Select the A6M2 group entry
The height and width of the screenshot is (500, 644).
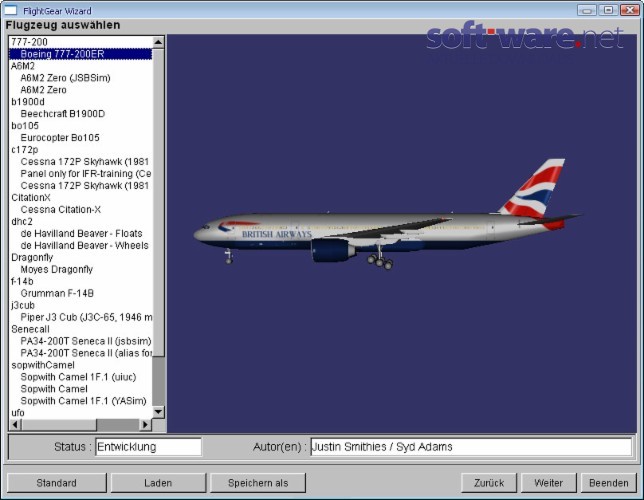(80, 66)
